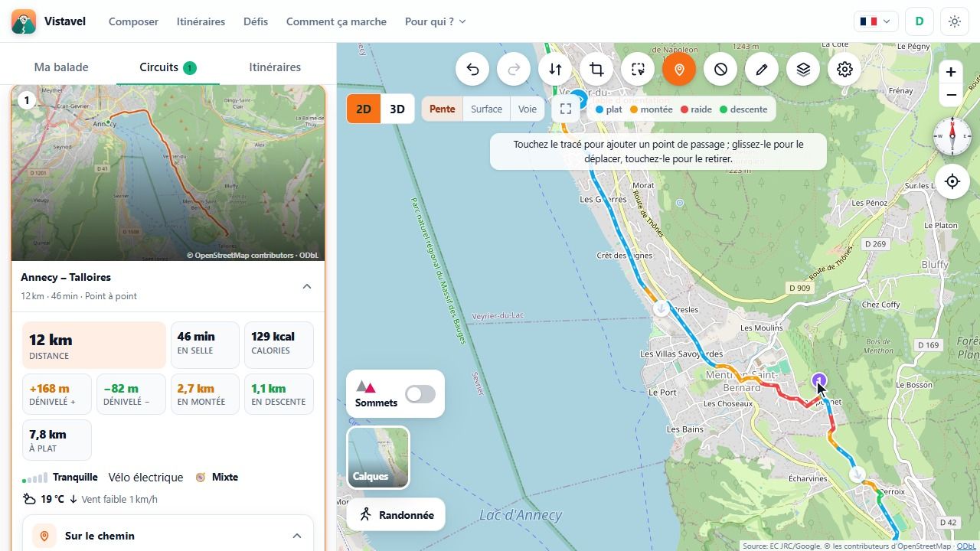This screenshot has width=980, height=551.
Task: Open Composer in top navigation
Action: (x=133, y=21)
